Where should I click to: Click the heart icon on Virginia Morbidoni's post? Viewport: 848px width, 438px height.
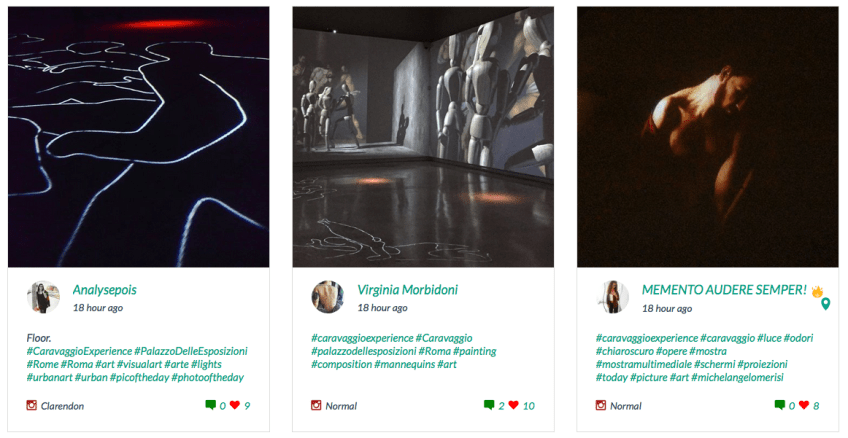(x=514, y=404)
